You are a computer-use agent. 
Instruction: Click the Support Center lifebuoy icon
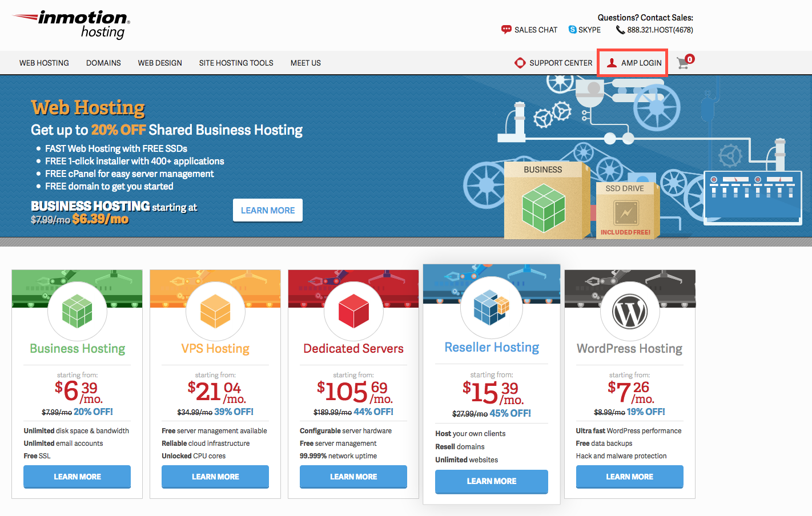pyautogui.click(x=520, y=63)
